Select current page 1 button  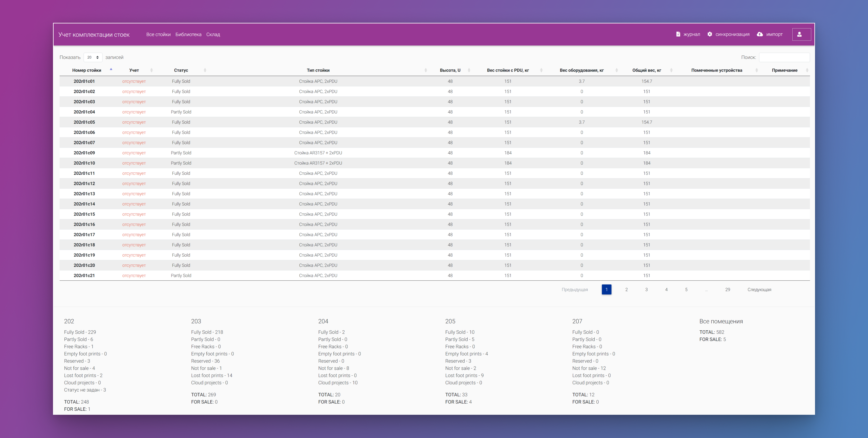(607, 289)
